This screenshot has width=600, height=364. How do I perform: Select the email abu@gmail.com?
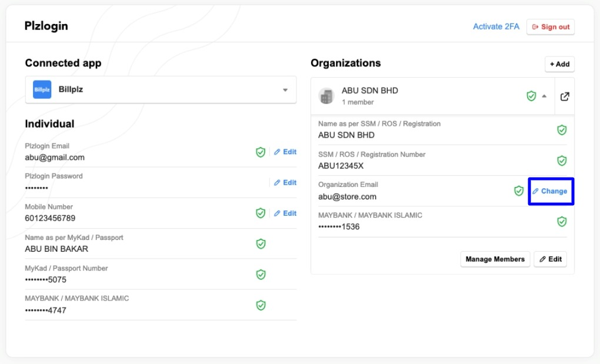pos(55,157)
